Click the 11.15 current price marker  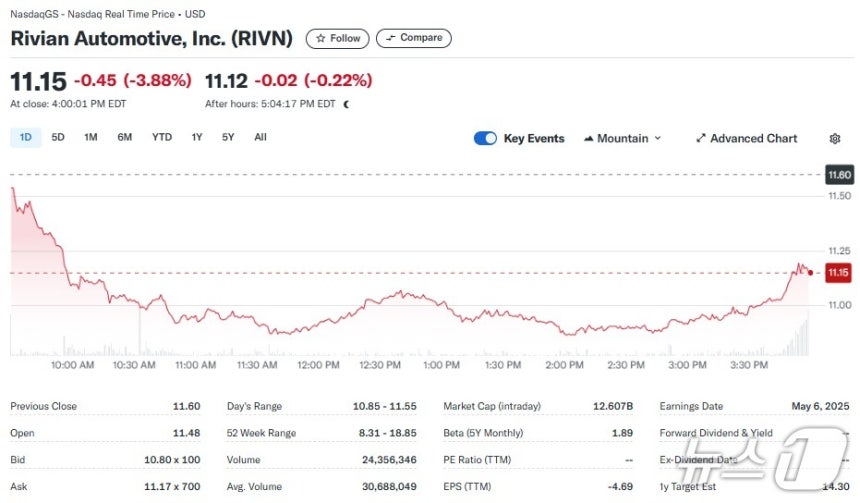(x=838, y=273)
